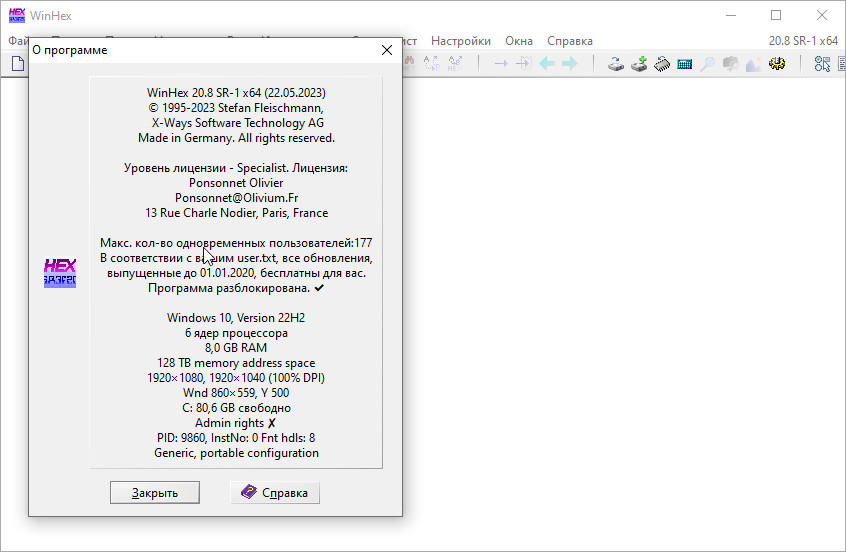This screenshot has width=846, height=552.
Task: Maximize the WinHex main window
Action: pyautogui.click(x=776, y=15)
